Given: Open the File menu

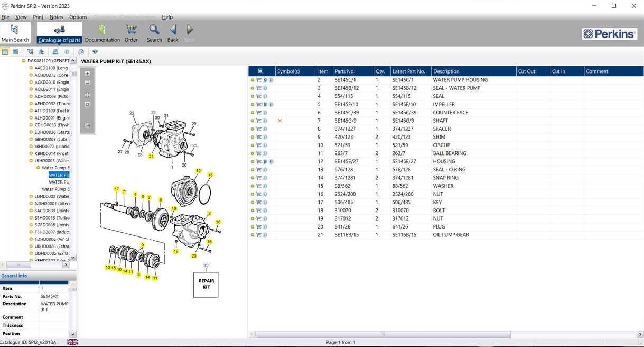Looking at the screenshot, I should 5,17.
